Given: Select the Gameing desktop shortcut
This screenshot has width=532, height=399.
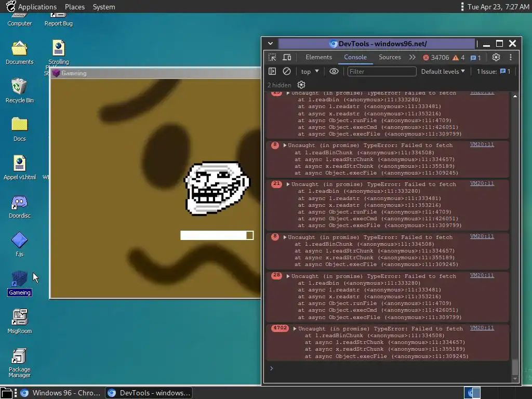Looking at the screenshot, I should pos(19,283).
